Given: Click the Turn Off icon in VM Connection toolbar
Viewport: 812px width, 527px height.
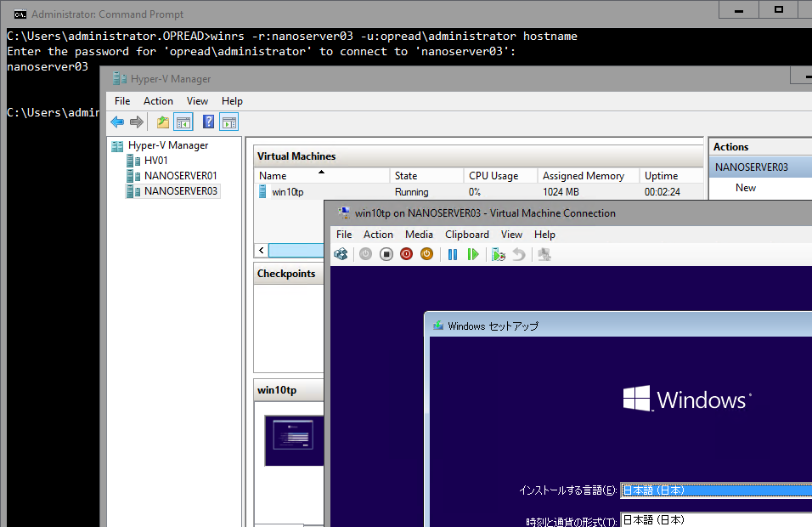Looking at the screenshot, I should pyautogui.click(x=386, y=254).
